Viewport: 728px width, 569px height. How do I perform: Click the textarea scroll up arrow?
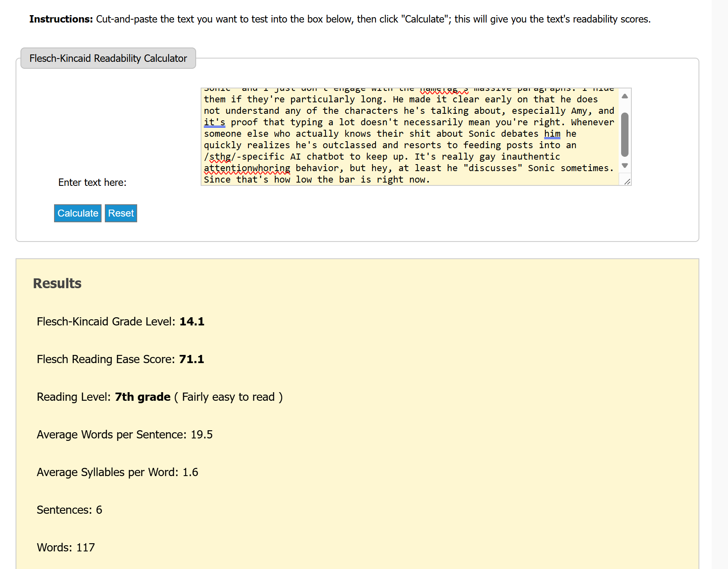(625, 96)
